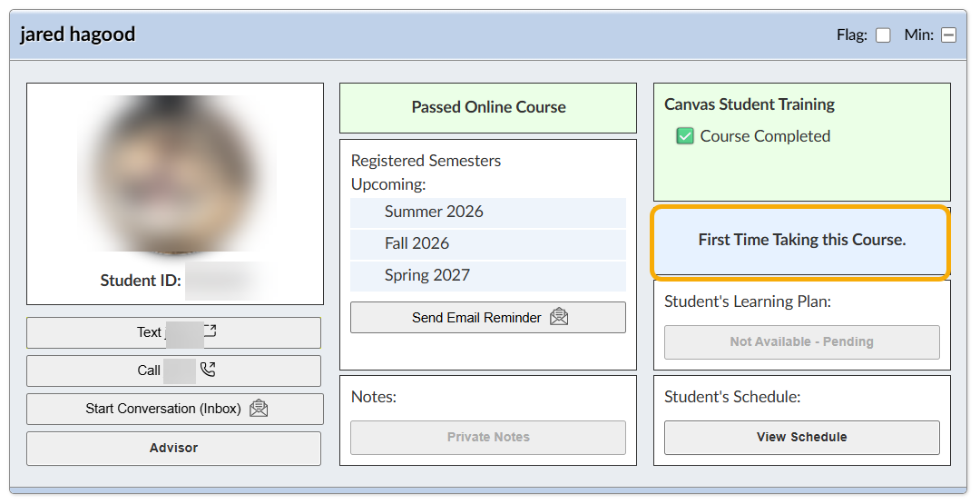Click envelope icon beside Start Conversation

259,409
